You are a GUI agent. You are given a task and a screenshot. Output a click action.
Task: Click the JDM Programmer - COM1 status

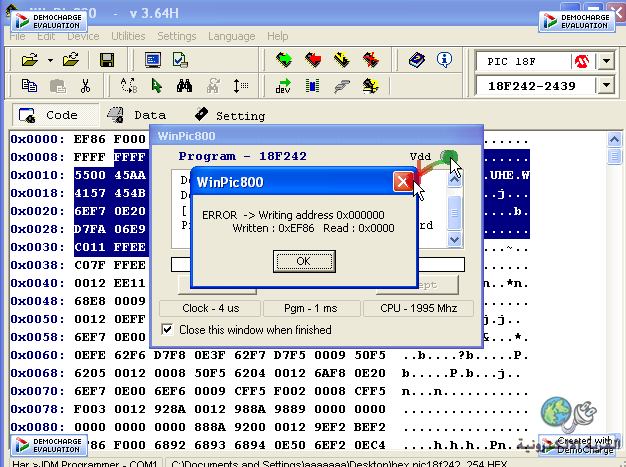coord(85,463)
